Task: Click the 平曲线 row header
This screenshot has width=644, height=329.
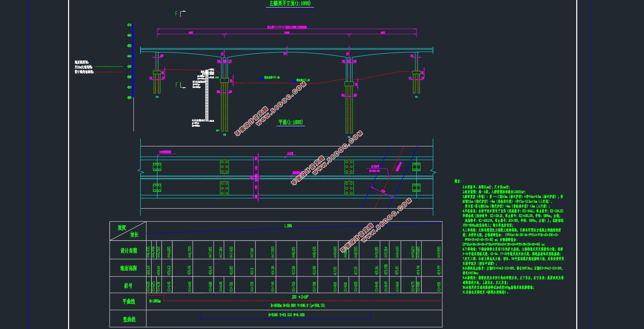Action: tap(129, 302)
